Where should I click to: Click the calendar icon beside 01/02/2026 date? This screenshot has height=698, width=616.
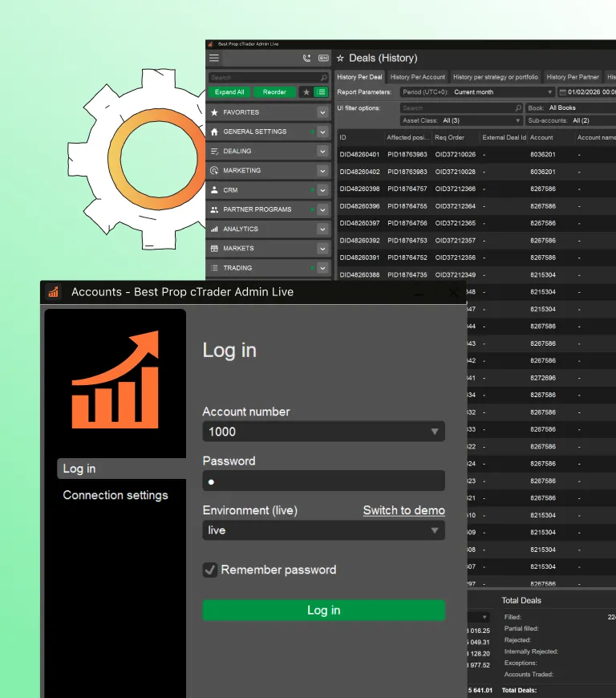coord(562,92)
